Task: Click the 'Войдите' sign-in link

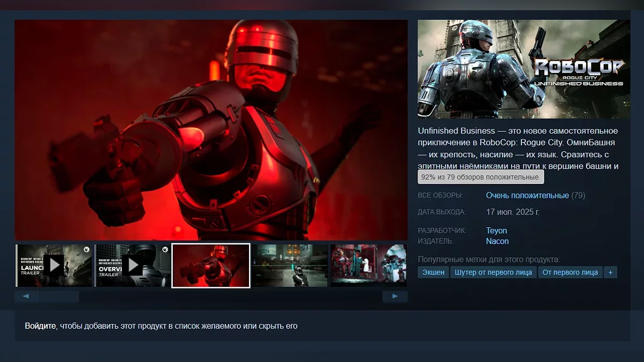Action: coord(40,326)
